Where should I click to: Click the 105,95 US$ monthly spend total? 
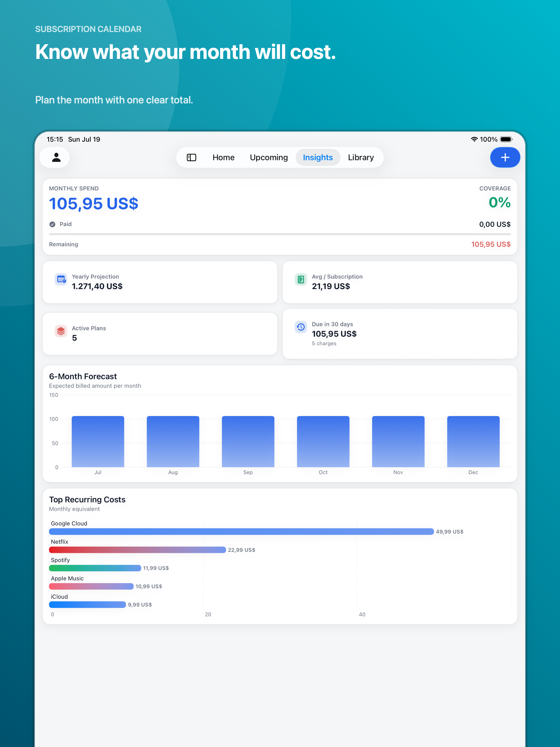pyautogui.click(x=94, y=204)
